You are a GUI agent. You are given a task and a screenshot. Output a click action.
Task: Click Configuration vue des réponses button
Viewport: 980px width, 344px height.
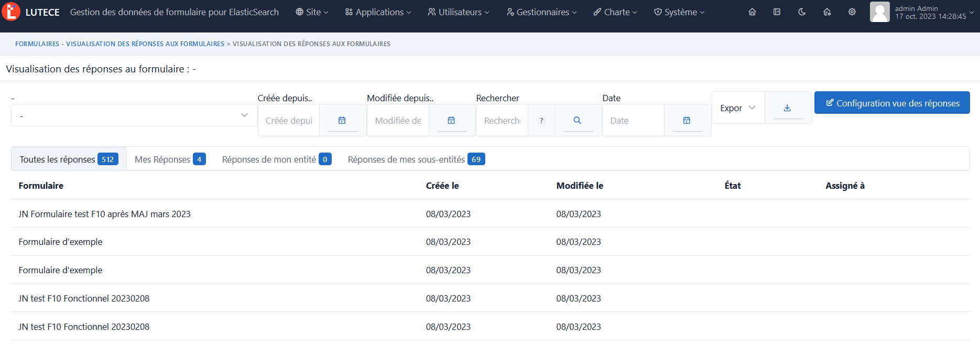(x=891, y=103)
